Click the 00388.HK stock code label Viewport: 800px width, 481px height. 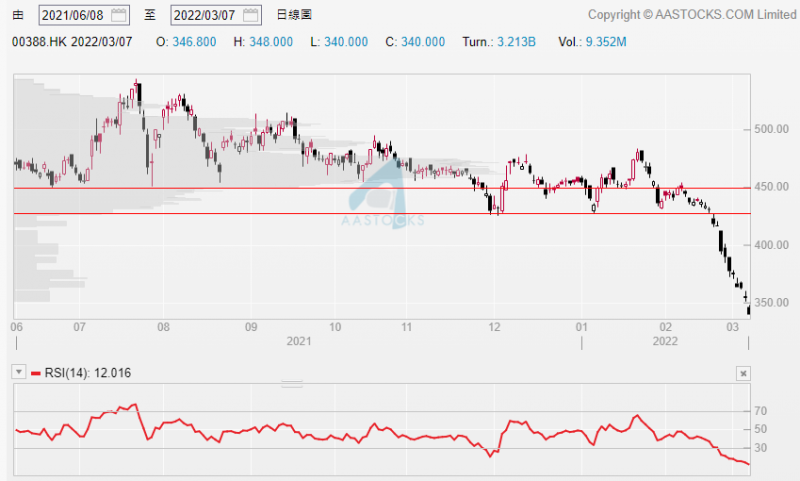40,43
